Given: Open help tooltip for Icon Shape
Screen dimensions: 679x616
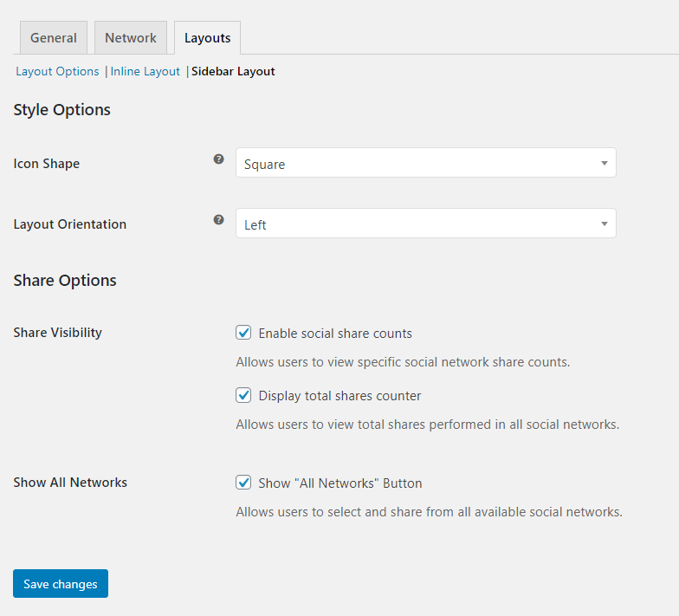Looking at the screenshot, I should click(219, 159).
